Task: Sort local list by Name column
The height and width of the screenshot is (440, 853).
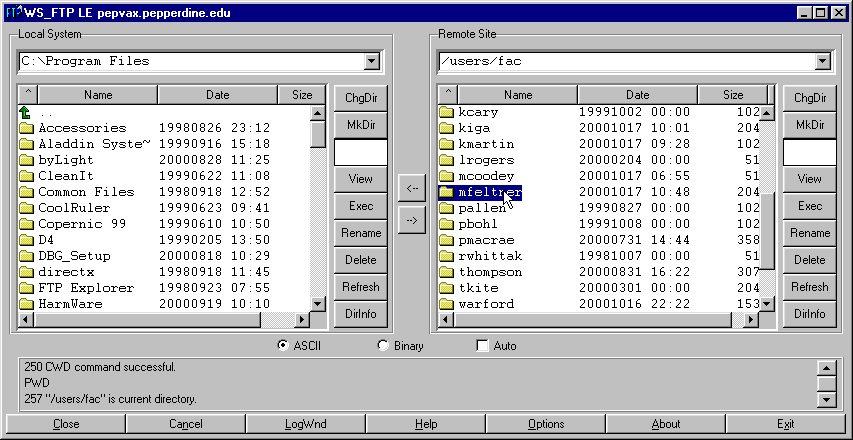Action: (x=98, y=95)
